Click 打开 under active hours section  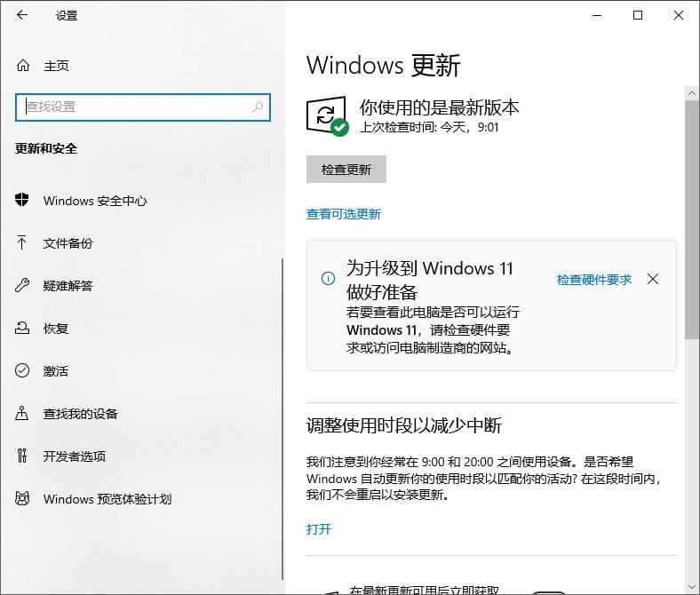click(x=319, y=529)
